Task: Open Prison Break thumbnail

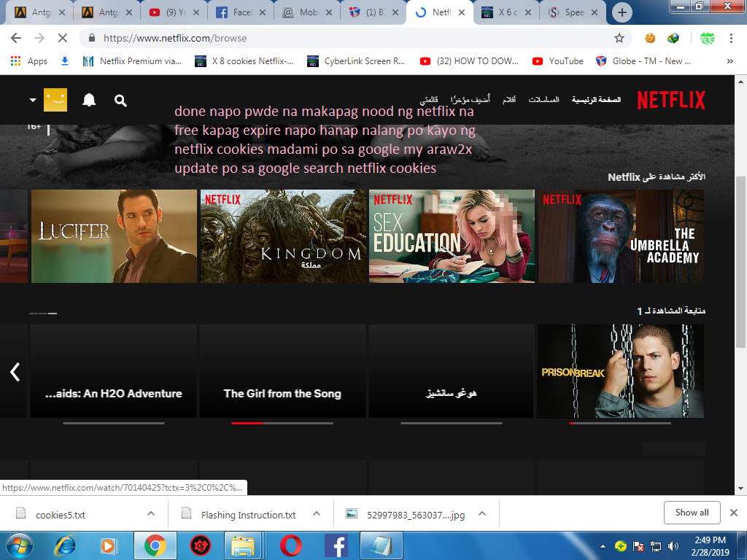Action: [620, 371]
